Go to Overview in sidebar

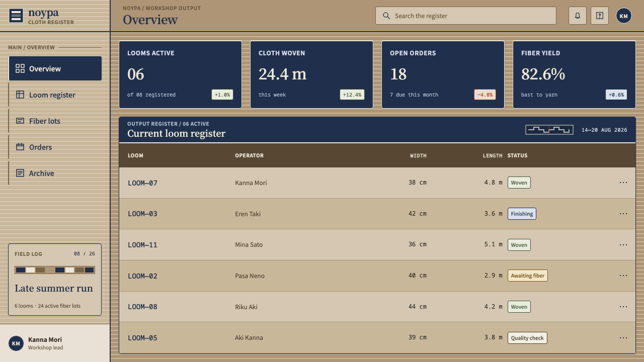[x=55, y=68]
